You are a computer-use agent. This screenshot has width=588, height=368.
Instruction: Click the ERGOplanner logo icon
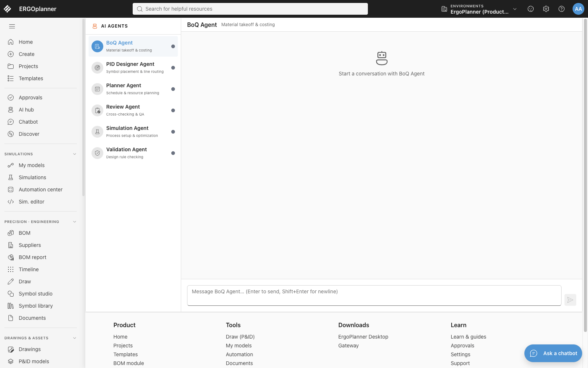(7, 9)
